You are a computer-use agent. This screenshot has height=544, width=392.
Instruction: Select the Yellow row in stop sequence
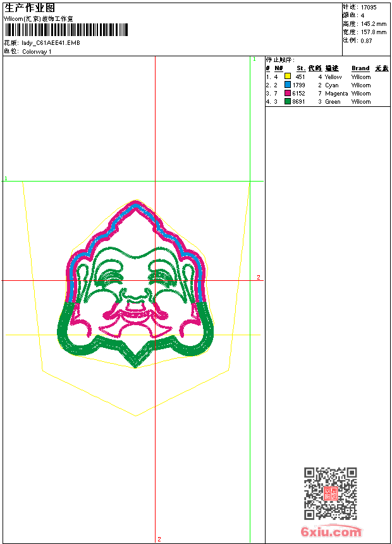click(333, 77)
